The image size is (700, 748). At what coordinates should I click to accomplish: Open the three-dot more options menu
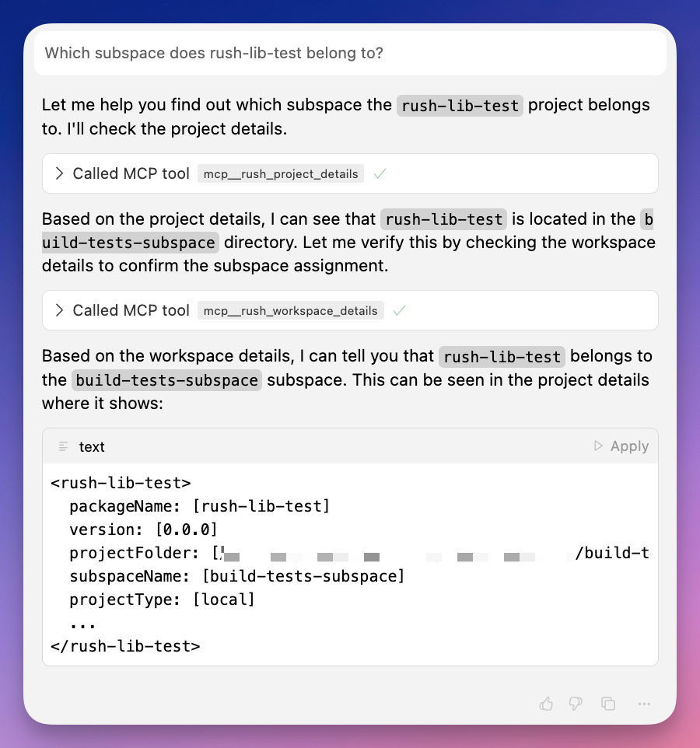coord(643,704)
